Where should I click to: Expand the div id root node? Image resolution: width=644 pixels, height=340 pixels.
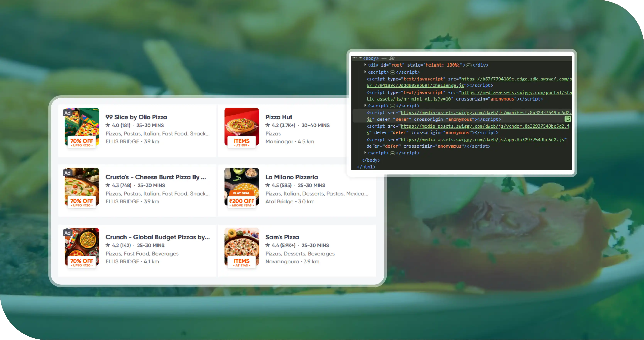(365, 65)
